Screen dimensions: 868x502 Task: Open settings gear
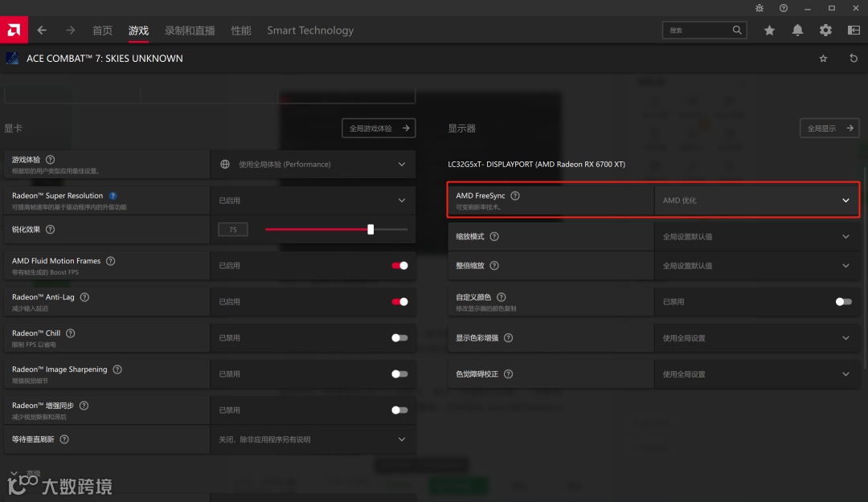[x=825, y=31]
